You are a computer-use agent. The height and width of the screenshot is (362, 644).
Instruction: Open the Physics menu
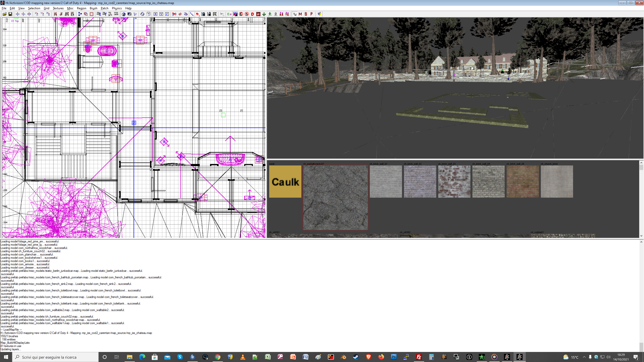click(117, 8)
